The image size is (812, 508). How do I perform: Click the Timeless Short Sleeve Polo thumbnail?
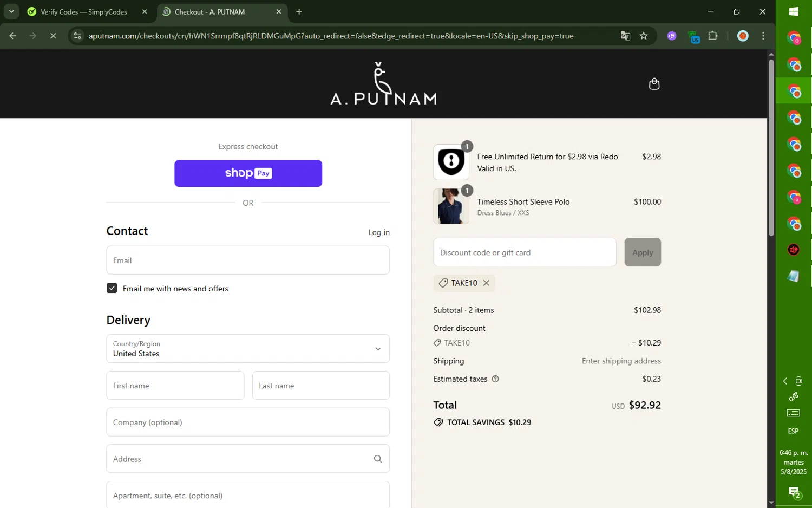[451, 206]
